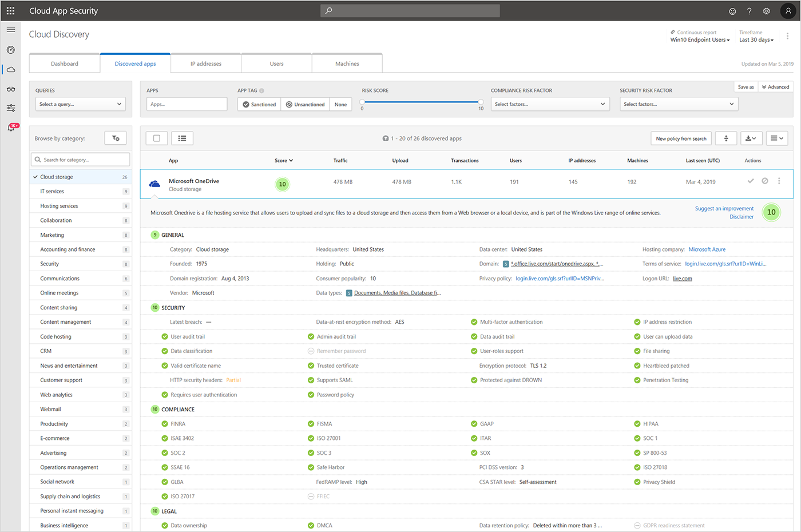
Task: Change the timeframe using the Last 30 days dropdown
Action: coord(755,39)
